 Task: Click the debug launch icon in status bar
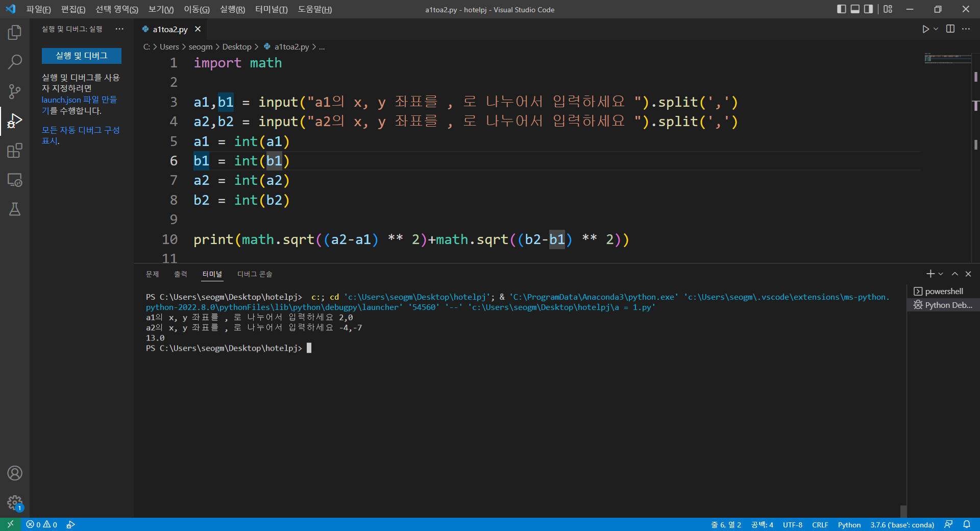[71, 524]
